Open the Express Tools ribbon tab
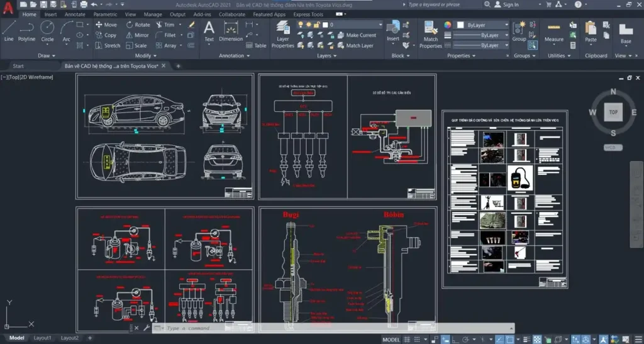Viewport: 644px width, 344px height. tap(308, 14)
